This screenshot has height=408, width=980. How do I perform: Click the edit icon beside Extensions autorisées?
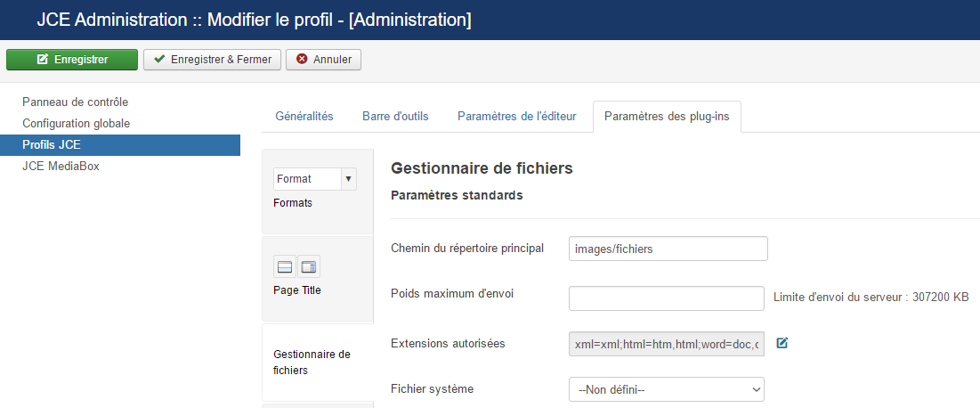[782, 343]
